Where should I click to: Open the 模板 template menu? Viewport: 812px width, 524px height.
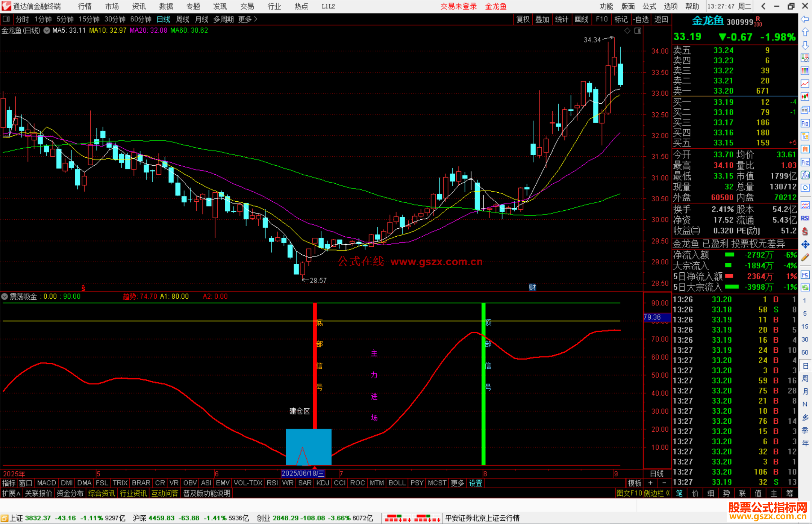point(635,483)
